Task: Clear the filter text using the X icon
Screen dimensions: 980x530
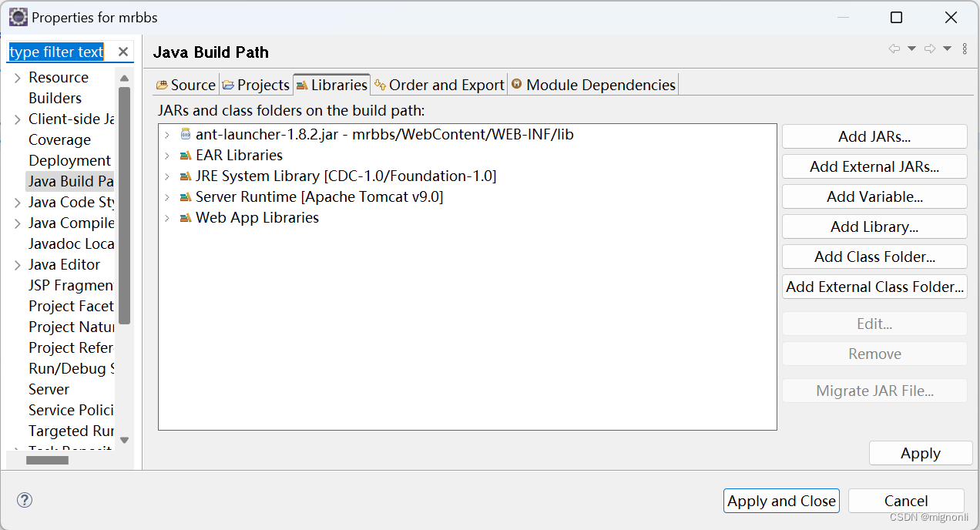Action: (123, 52)
